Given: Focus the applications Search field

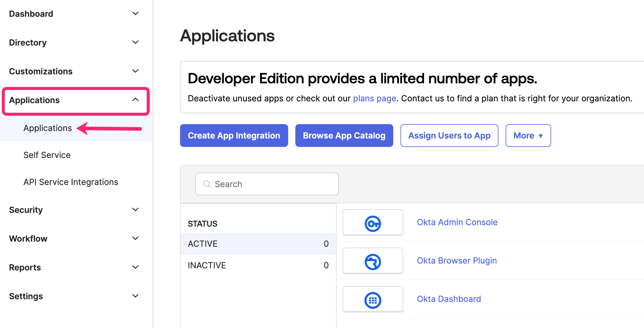Looking at the screenshot, I should tap(267, 184).
